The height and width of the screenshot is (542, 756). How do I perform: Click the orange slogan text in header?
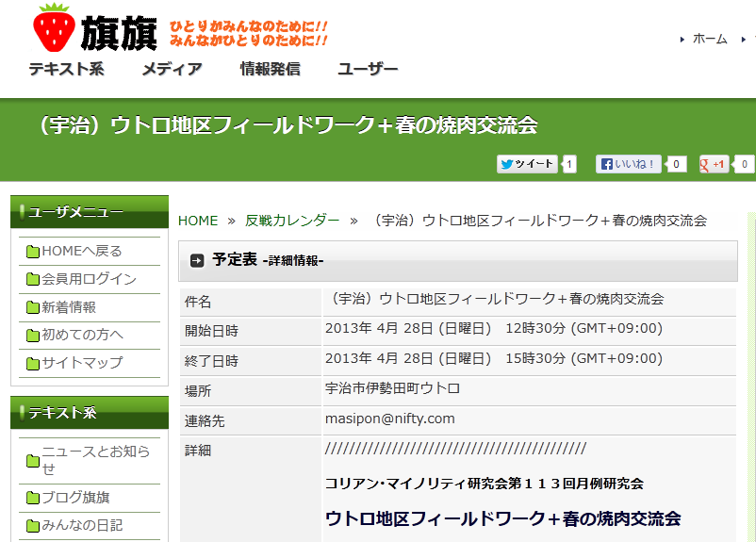[249, 33]
